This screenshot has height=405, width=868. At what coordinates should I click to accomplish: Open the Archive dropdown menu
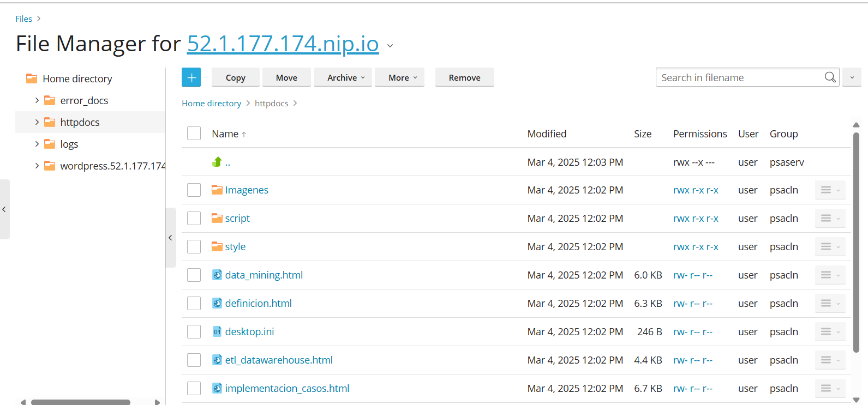346,77
